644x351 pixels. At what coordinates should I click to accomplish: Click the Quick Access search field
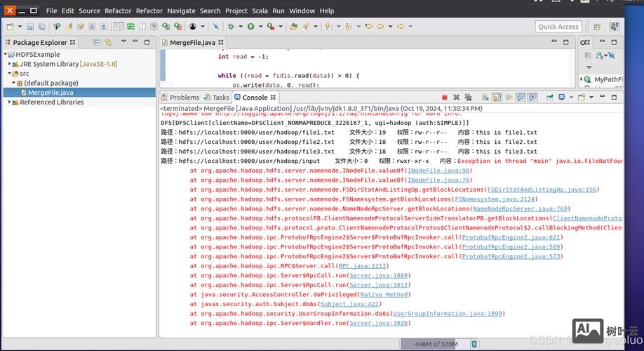(x=558, y=27)
